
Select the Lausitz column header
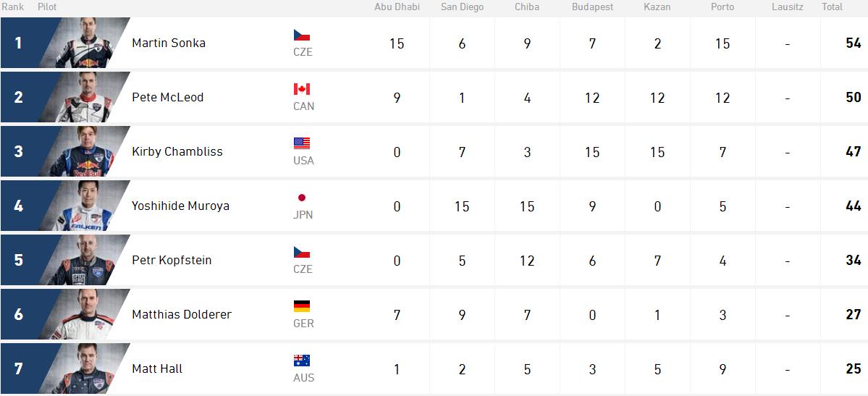click(x=787, y=7)
